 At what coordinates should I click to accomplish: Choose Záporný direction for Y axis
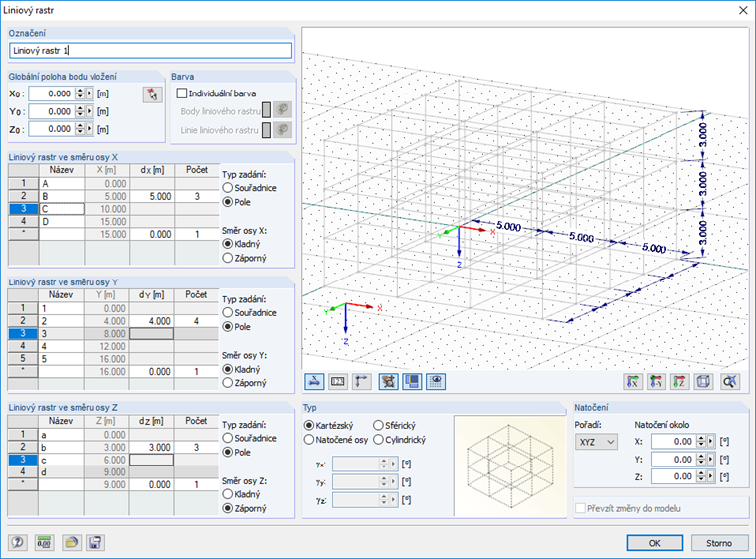pos(227,383)
